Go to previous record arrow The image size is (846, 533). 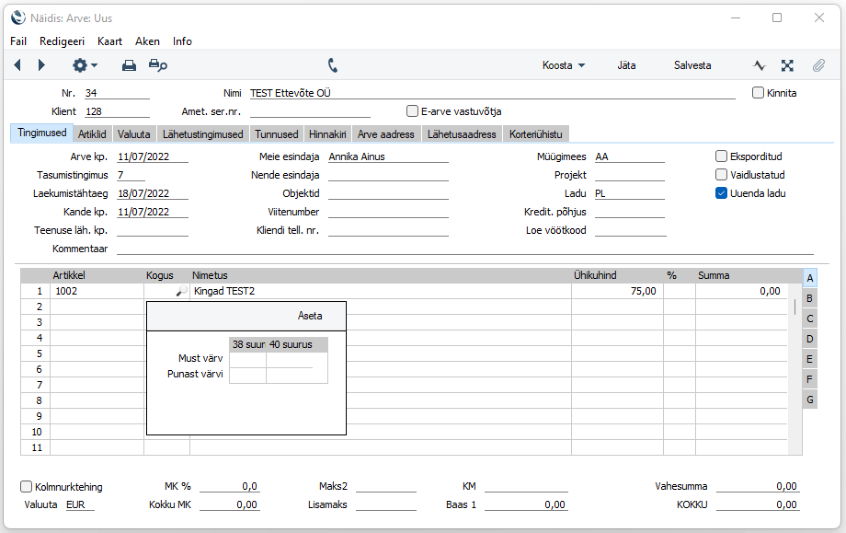pos(17,65)
